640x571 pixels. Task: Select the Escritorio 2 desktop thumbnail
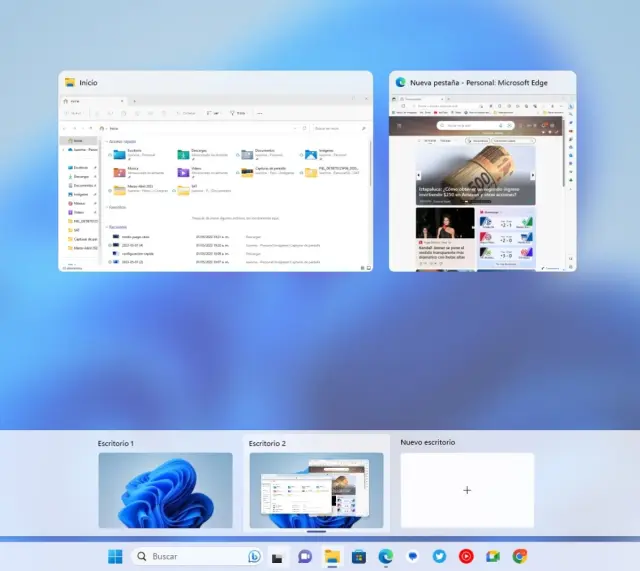pyautogui.click(x=316, y=490)
